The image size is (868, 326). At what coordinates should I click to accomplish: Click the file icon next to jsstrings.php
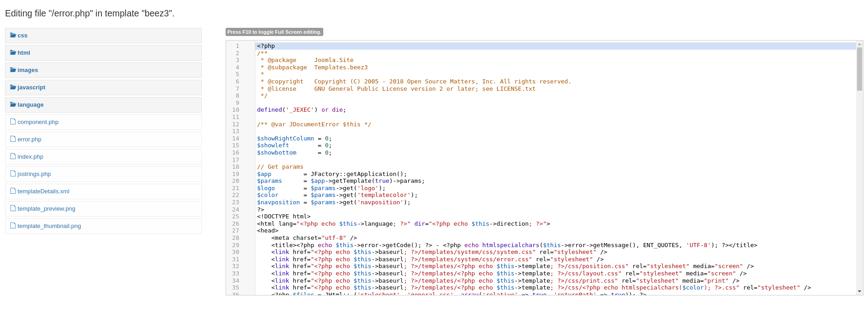coord(13,174)
